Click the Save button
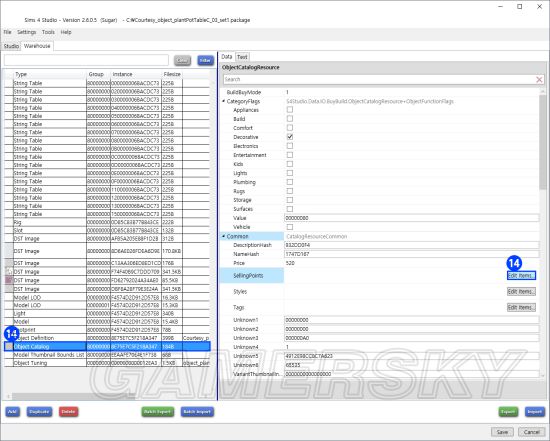 (x=502, y=432)
